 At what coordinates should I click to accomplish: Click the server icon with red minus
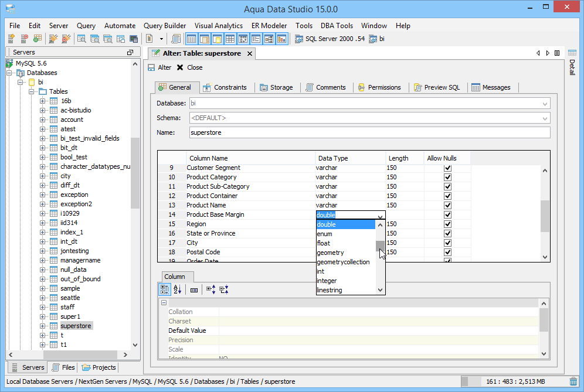click(x=24, y=38)
